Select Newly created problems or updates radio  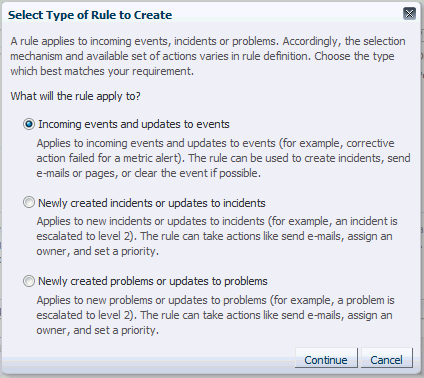tap(29, 281)
